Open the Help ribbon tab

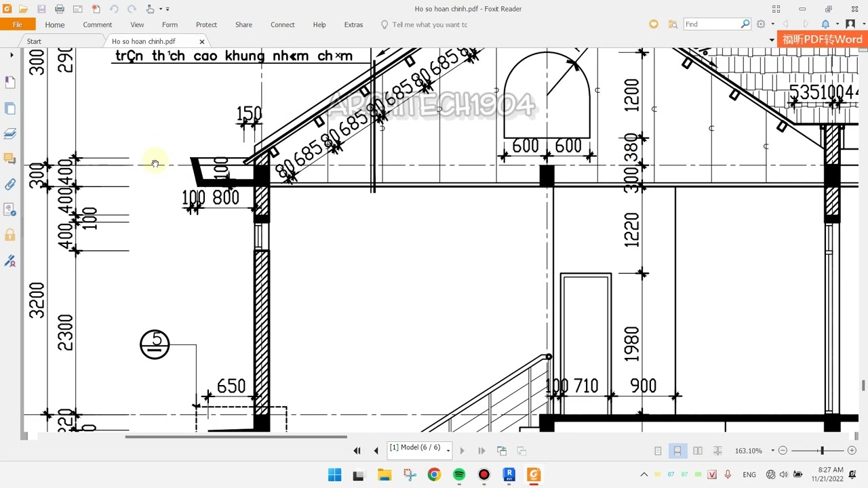[319, 24]
